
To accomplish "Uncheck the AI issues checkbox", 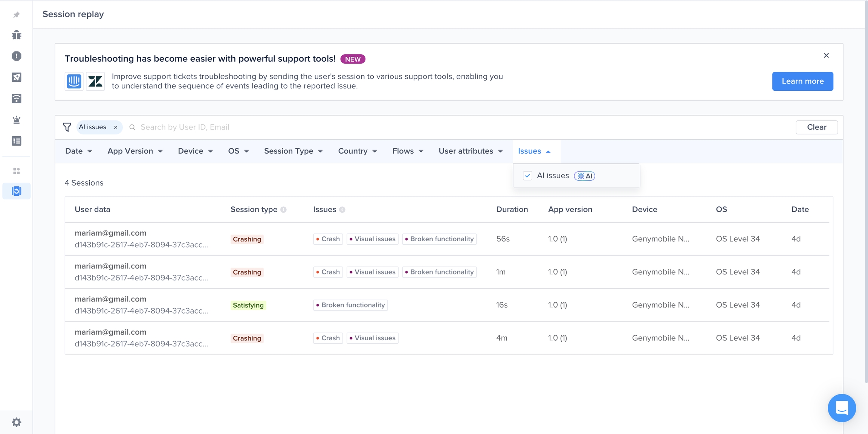I will [x=527, y=176].
